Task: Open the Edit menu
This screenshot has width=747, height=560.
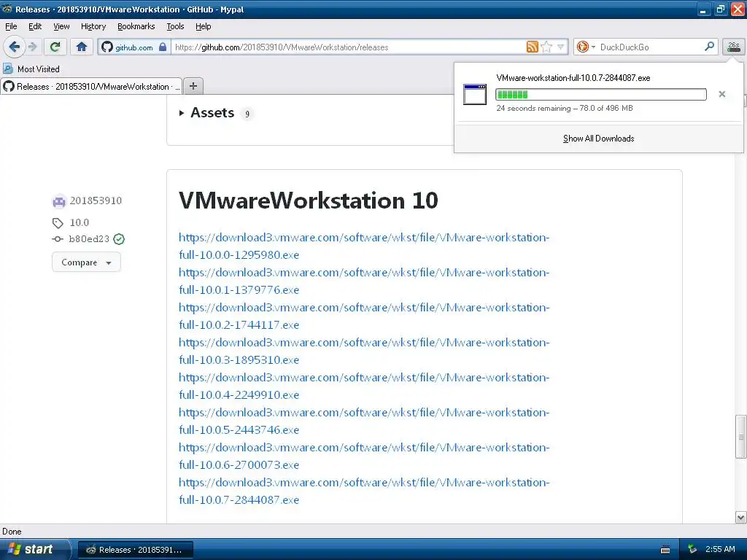Action: [35, 26]
